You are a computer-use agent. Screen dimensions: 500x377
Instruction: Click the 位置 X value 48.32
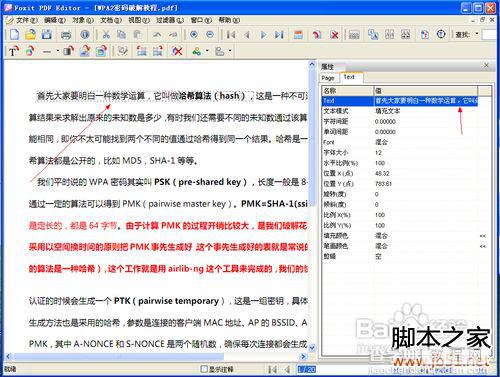(382, 173)
